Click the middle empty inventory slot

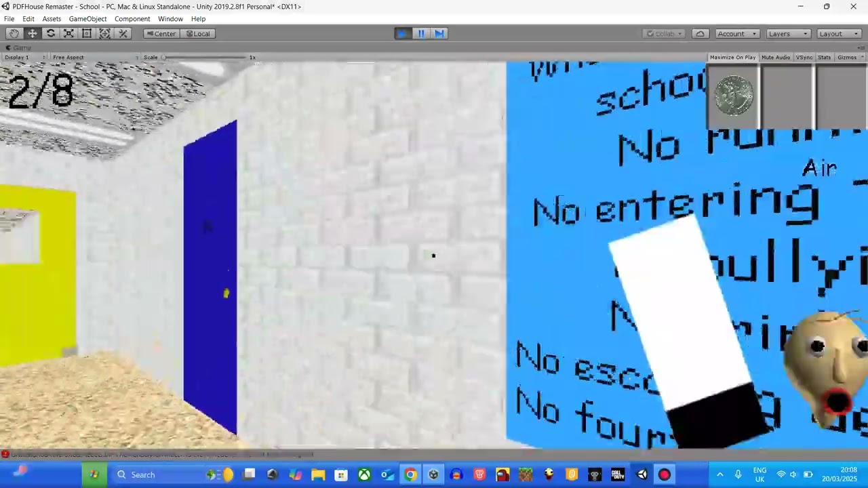[x=787, y=96]
